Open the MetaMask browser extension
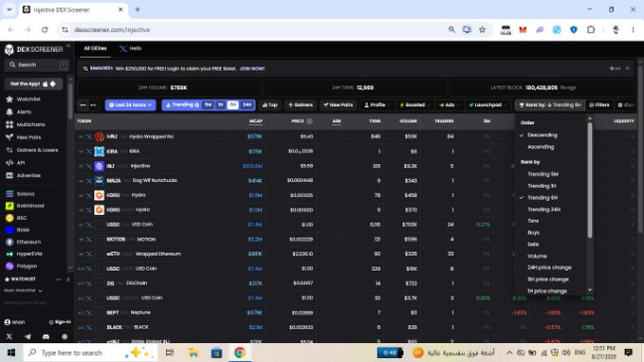This screenshot has height=362, width=644. 523,30
